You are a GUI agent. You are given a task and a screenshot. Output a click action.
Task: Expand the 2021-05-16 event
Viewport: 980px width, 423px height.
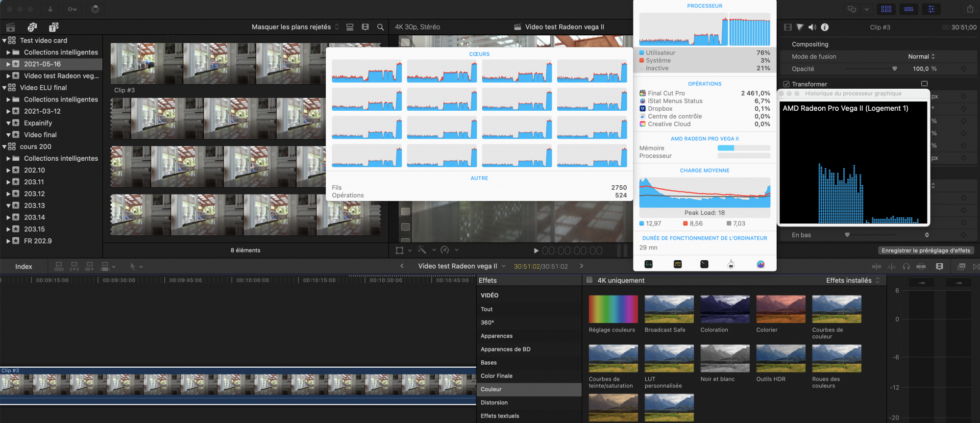tap(8, 64)
